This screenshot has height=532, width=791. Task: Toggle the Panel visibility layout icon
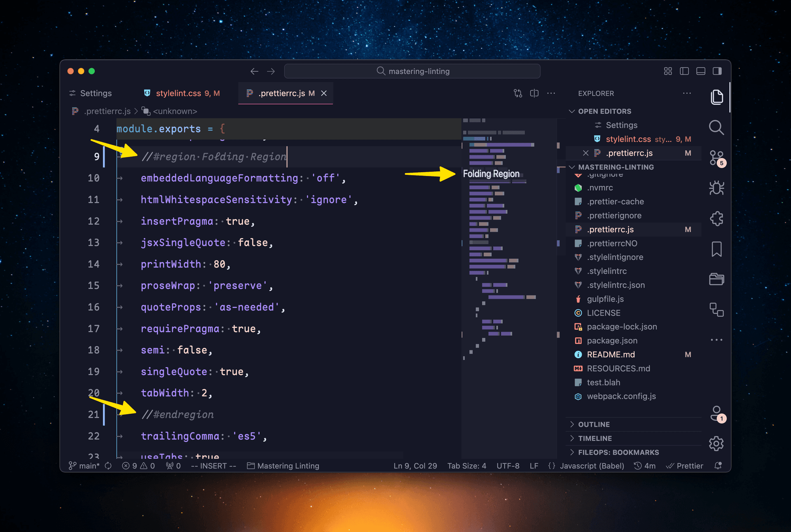pyautogui.click(x=700, y=71)
